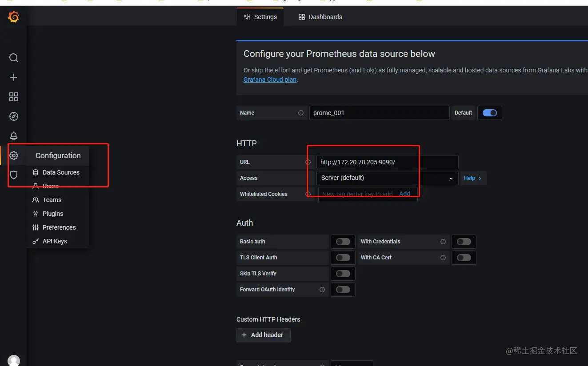588x366 pixels.
Task: Open the Create plus icon in sidebar
Action: 14,77
